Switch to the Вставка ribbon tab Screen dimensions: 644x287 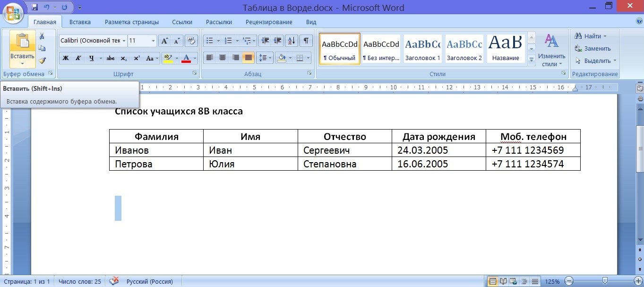[x=80, y=22]
